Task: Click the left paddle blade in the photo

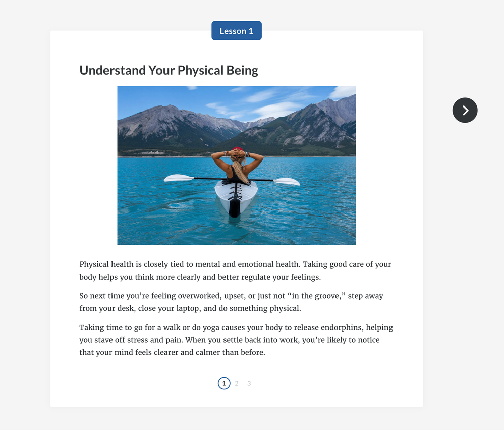Action: [x=179, y=178]
